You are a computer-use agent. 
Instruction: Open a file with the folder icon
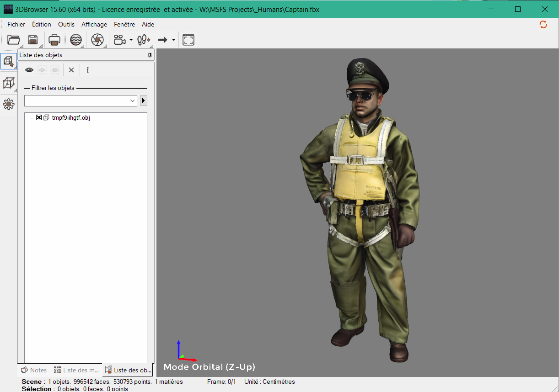[14, 40]
